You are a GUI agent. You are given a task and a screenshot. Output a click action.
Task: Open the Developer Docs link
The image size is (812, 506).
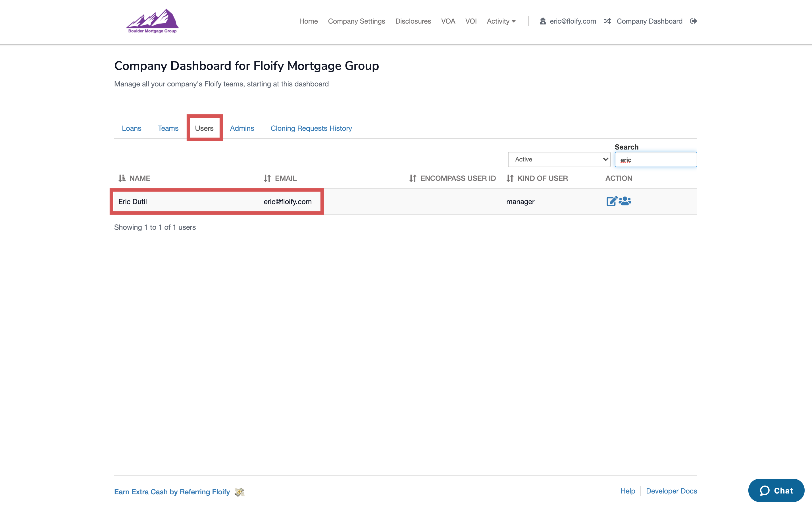[x=671, y=491]
